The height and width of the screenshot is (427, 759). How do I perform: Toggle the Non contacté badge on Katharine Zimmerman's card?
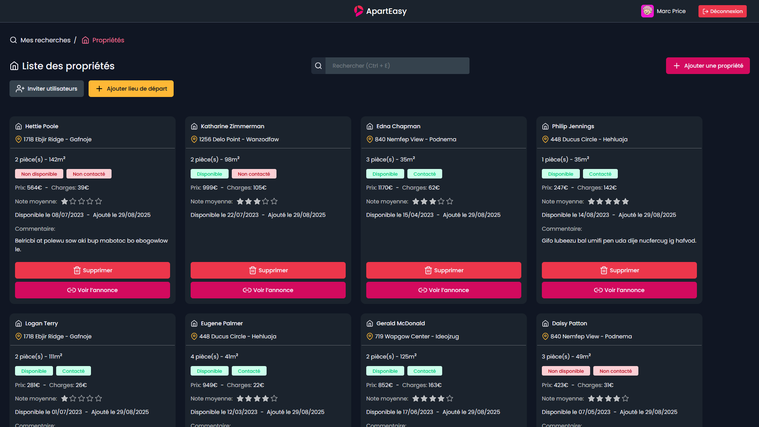click(254, 174)
